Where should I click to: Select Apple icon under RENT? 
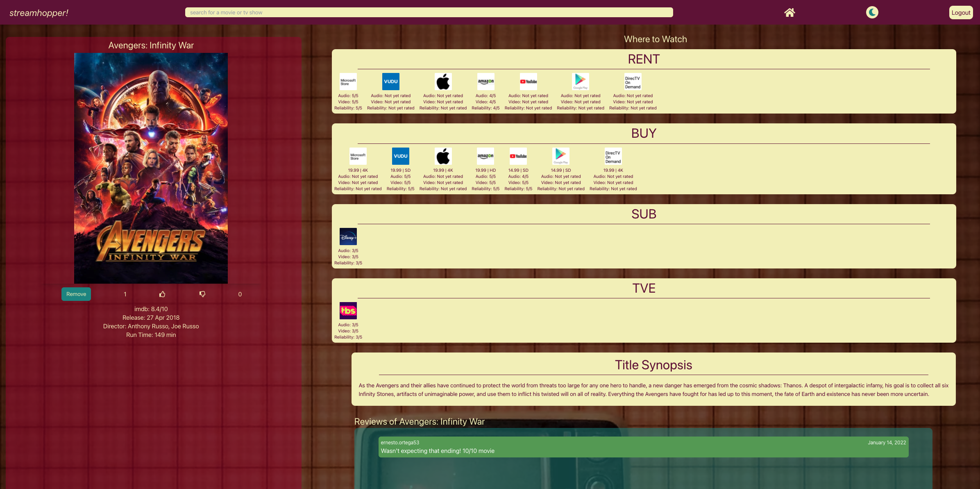[443, 82]
